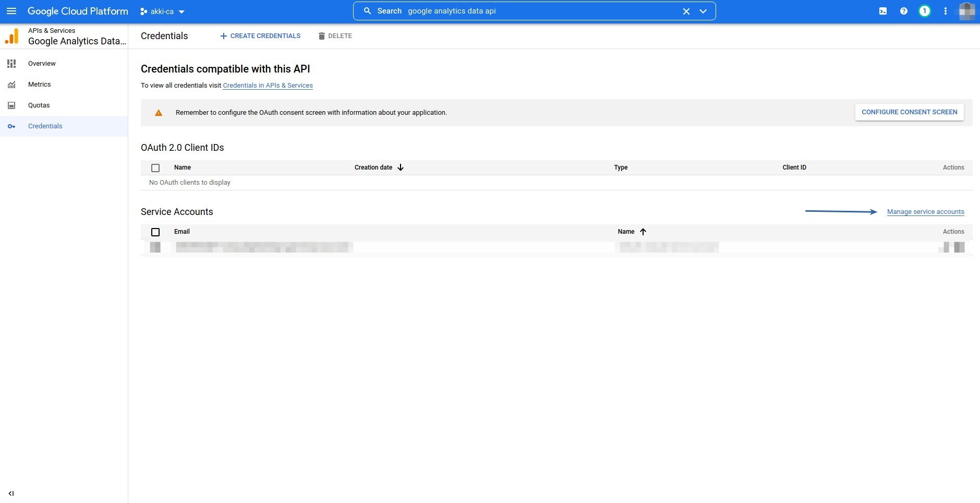Click in the search input field
Image resolution: width=980 pixels, height=503 pixels.
537,11
